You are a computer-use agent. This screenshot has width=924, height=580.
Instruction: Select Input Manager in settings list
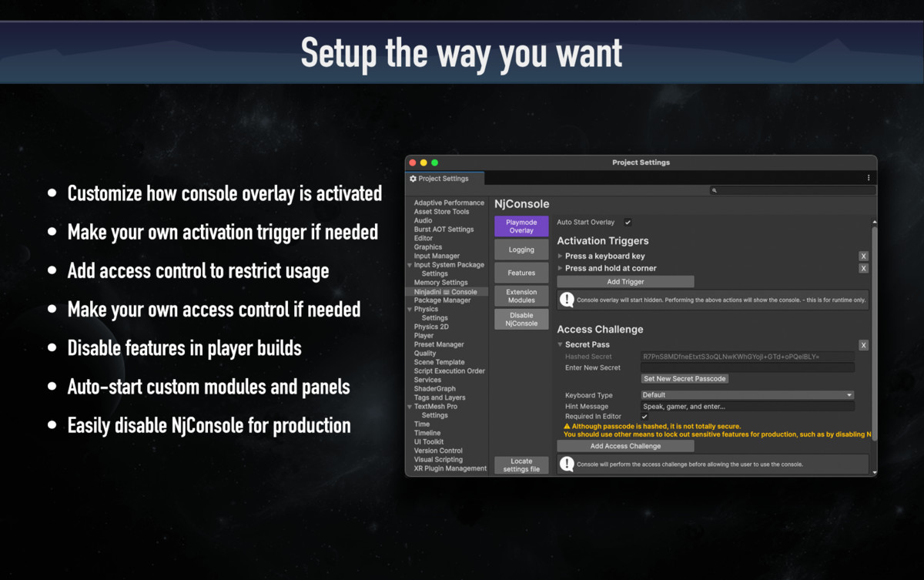(x=437, y=256)
